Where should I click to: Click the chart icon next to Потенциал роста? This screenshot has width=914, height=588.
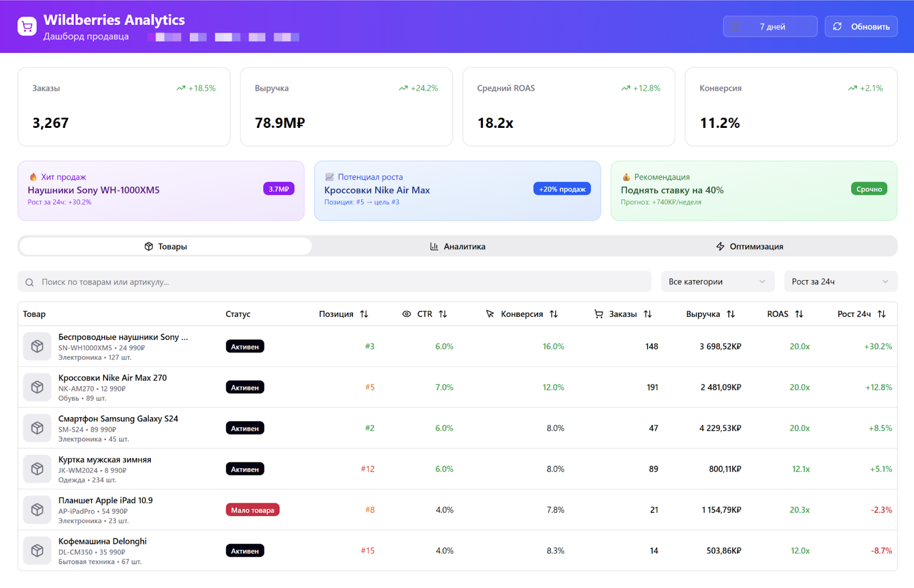click(x=330, y=177)
